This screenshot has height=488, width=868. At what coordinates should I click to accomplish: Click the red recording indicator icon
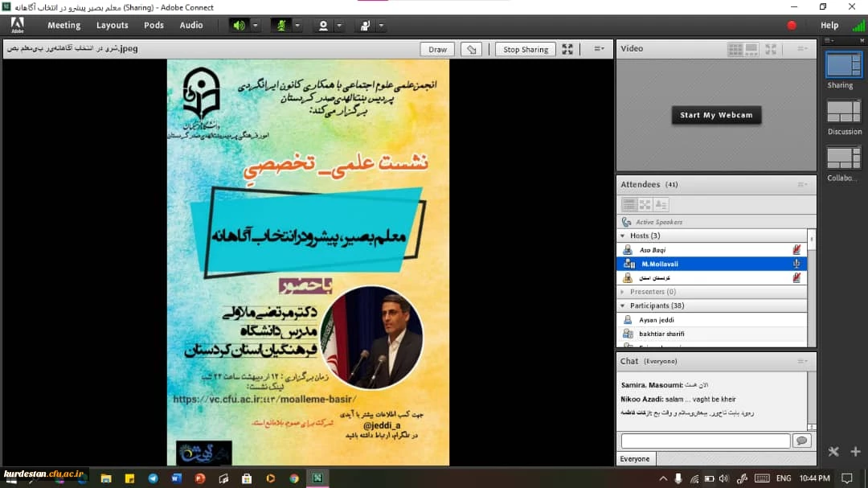click(x=792, y=26)
